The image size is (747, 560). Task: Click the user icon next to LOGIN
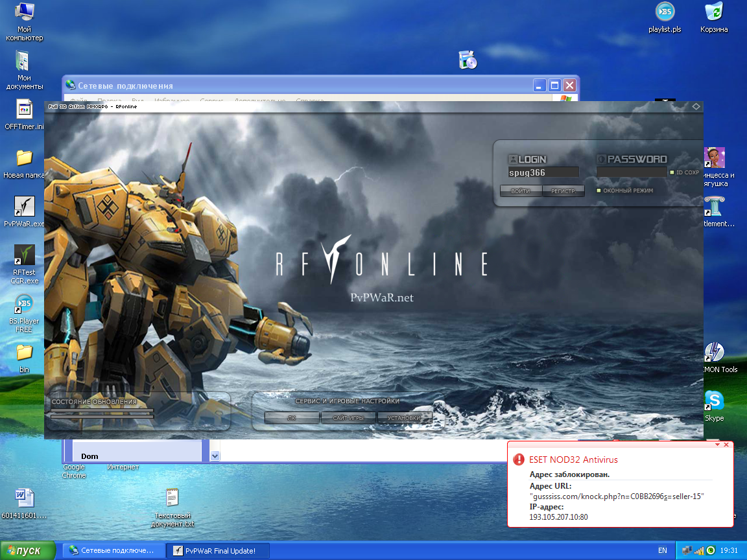(x=513, y=159)
